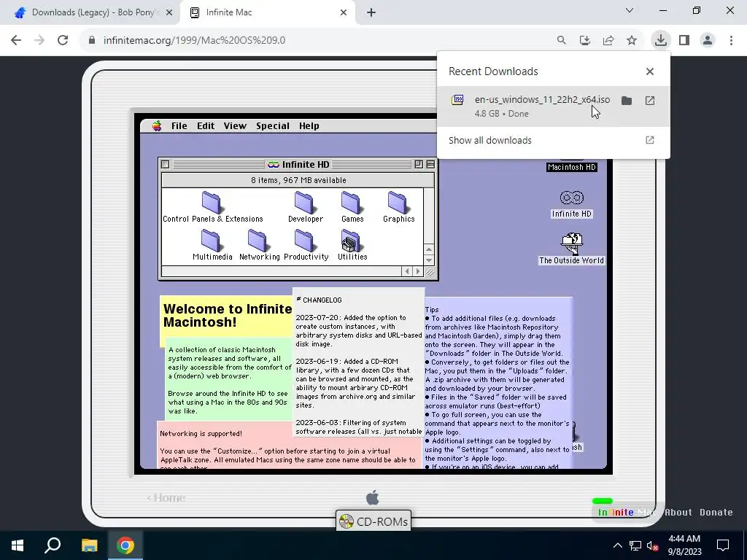Open the Productivity folder icon
The height and width of the screenshot is (560, 747).
[304, 241]
